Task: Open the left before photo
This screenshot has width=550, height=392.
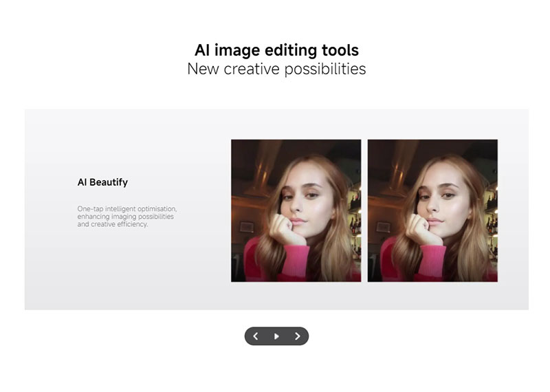Action: click(x=296, y=210)
